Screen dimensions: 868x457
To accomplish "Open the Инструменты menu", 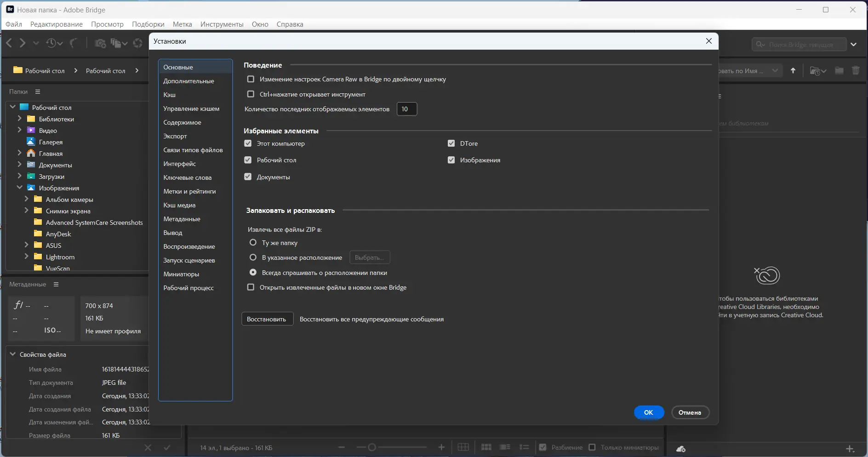I will coord(222,24).
